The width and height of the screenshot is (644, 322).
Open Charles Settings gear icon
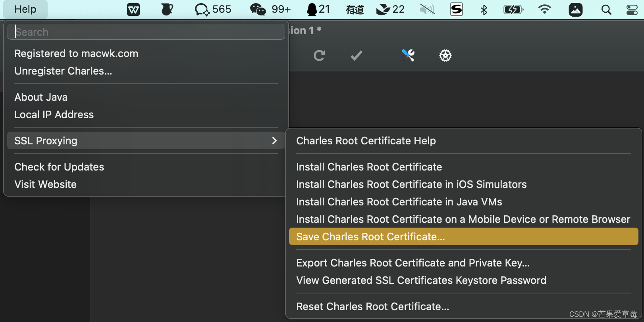445,56
